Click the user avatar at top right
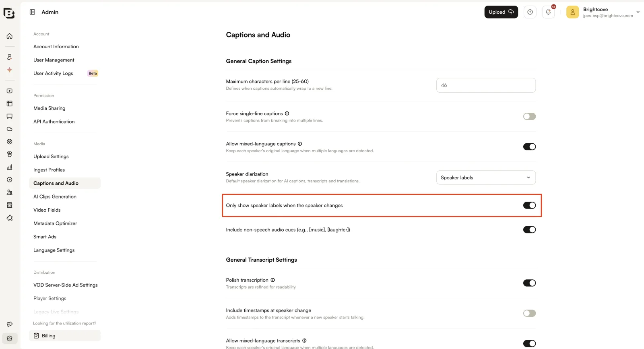The width and height of the screenshot is (644, 349). click(x=572, y=12)
